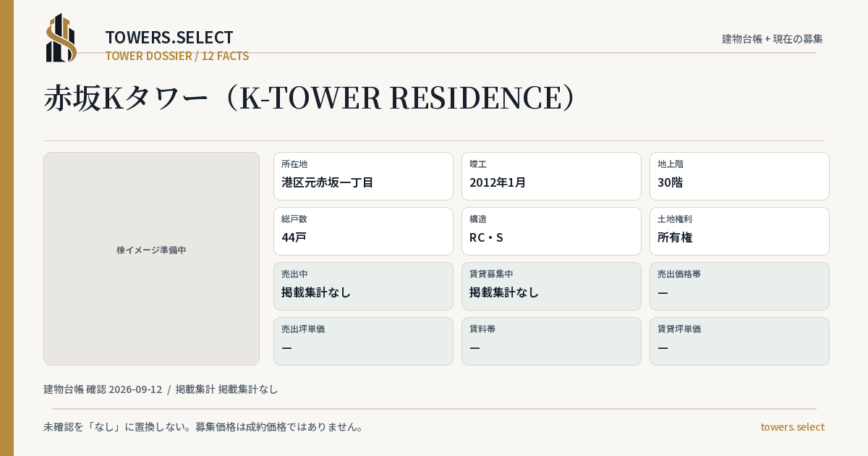Select the 構造 RC・S card
This screenshot has width=868, height=456.
click(551, 231)
